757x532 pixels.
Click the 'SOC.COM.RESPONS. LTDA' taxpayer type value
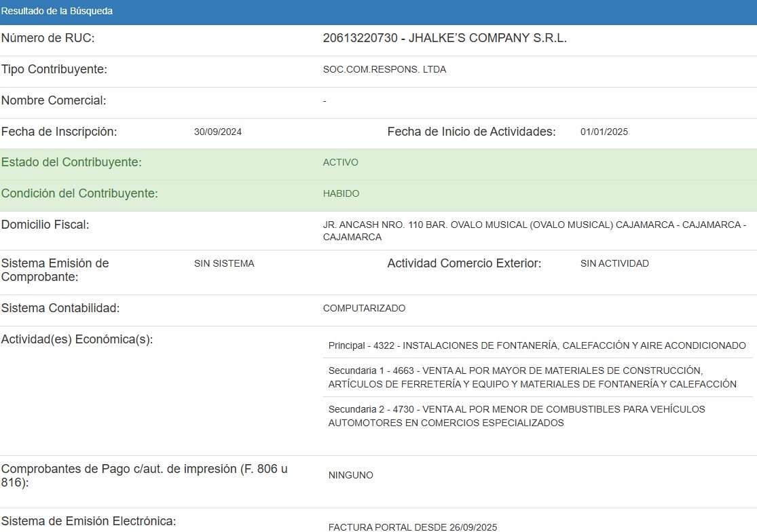pyautogui.click(x=384, y=70)
